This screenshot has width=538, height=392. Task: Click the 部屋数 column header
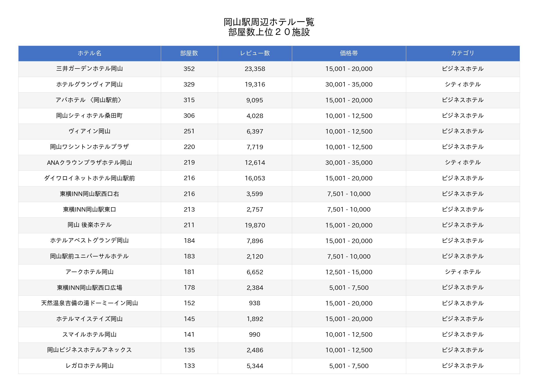189,53
